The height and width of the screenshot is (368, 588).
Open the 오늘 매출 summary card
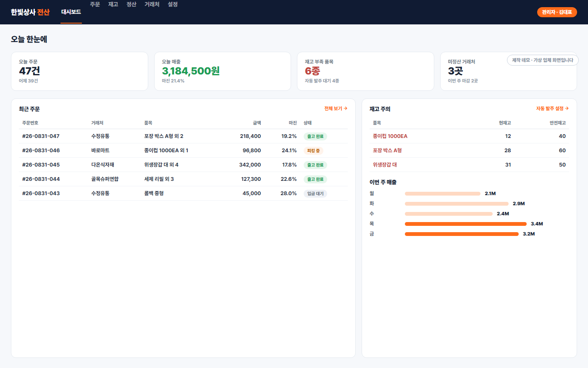coord(223,71)
